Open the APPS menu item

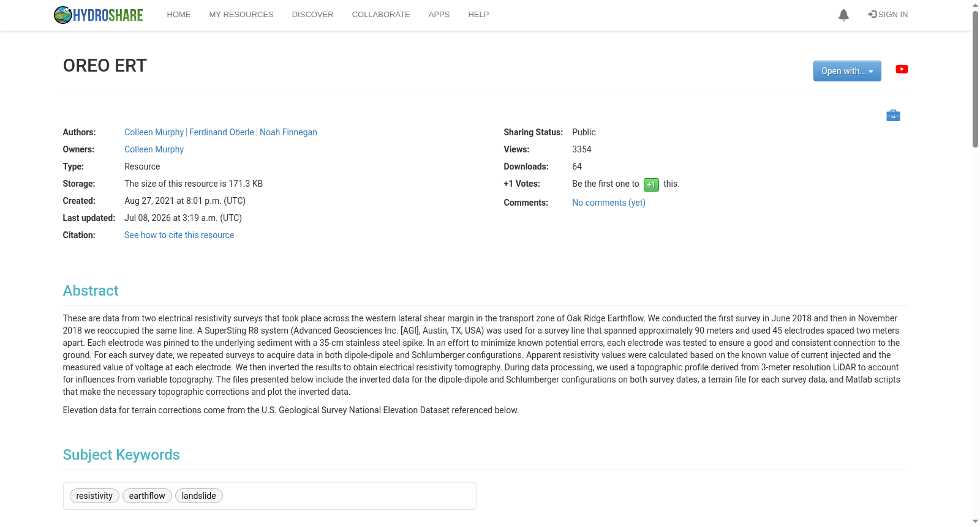click(439, 15)
